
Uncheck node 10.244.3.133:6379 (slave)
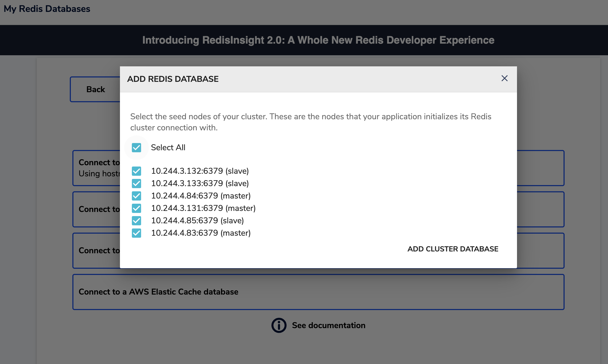pos(136,183)
